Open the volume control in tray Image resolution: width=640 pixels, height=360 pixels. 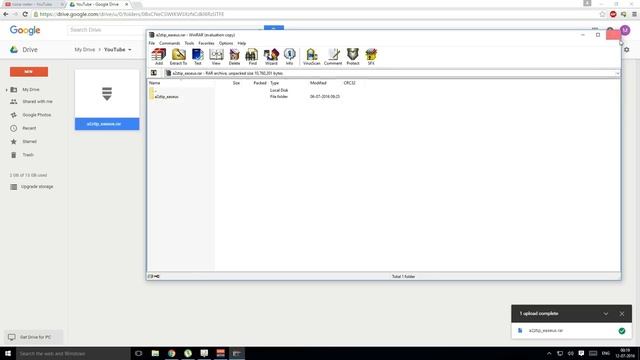[x=571, y=353]
